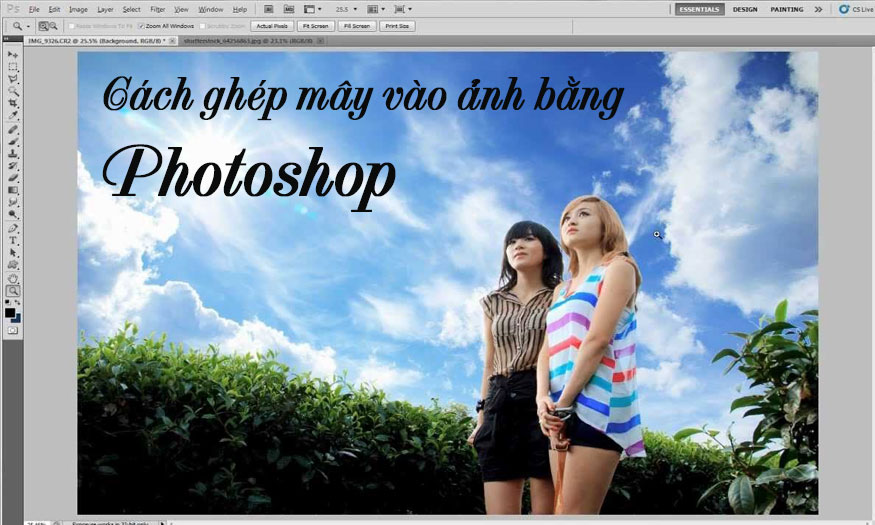Open Zoom tool preset picker
875x525 pixels.
[21, 26]
